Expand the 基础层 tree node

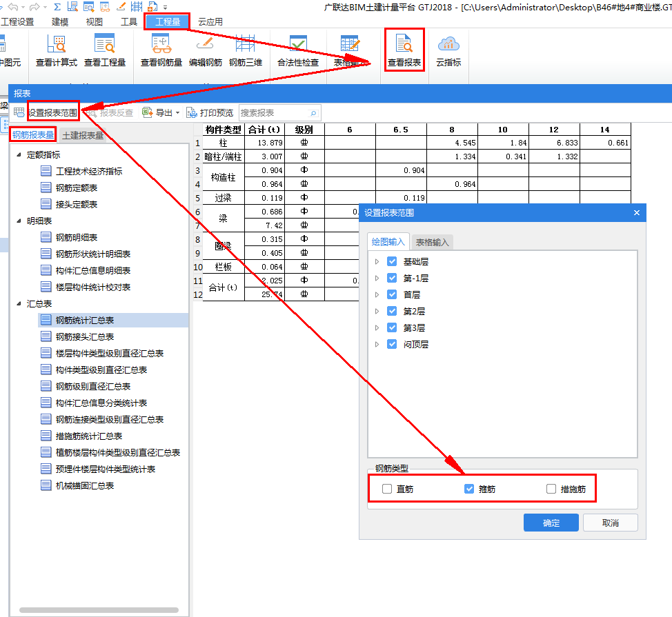click(377, 261)
